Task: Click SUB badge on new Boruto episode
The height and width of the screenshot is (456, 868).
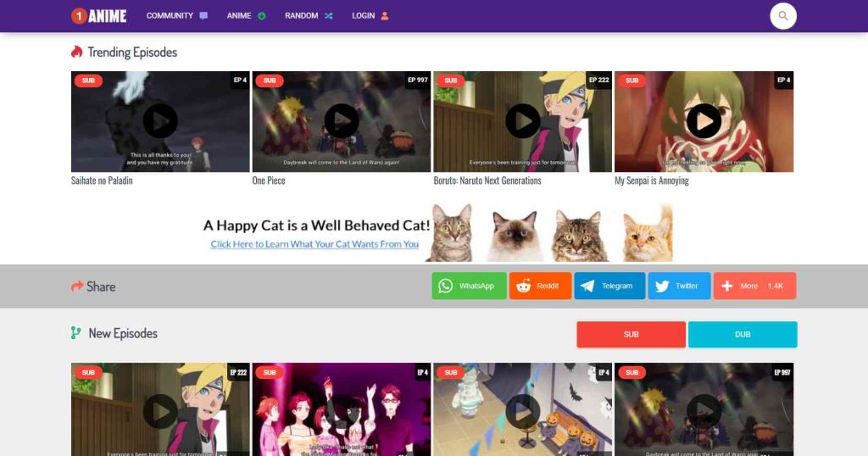Action: (88, 372)
